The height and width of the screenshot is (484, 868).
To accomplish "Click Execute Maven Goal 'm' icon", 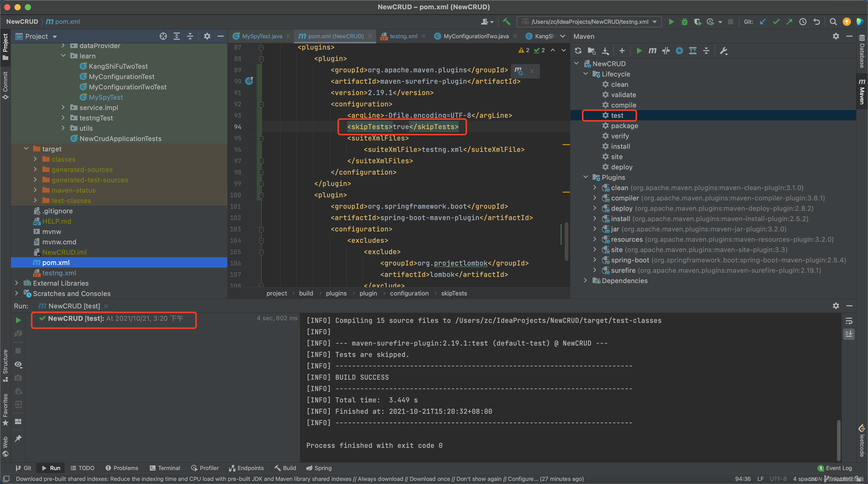I will click(x=652, y=51).
